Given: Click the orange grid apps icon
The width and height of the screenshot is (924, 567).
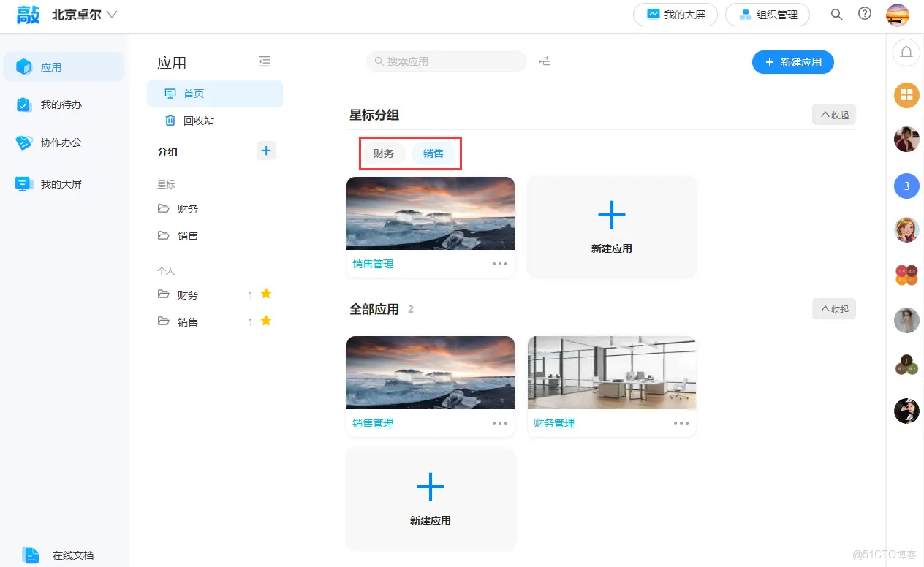Looking at the screenshot, I should click(906, 94).
